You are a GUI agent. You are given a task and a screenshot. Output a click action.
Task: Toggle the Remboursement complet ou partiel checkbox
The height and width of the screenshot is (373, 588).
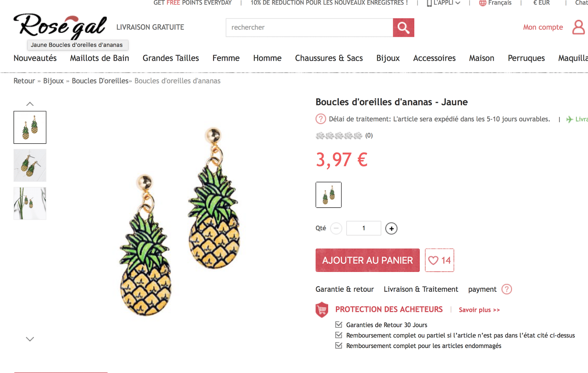pos(339,335)
